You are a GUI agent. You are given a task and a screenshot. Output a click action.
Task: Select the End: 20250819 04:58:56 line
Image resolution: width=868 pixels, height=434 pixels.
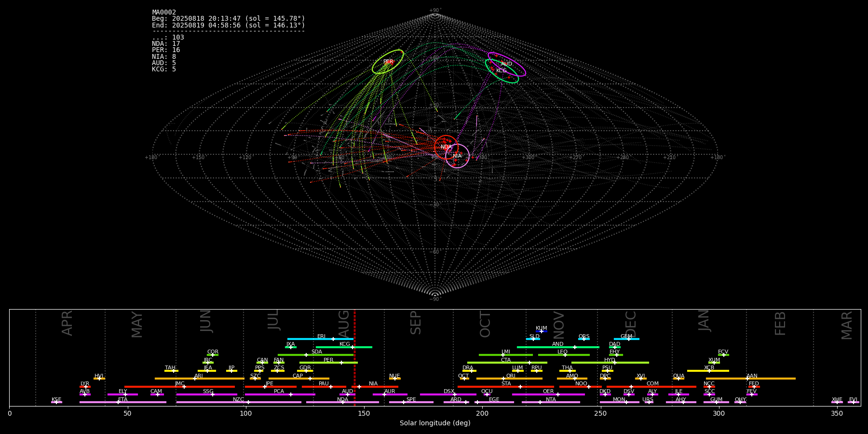(x=229, y=25)
